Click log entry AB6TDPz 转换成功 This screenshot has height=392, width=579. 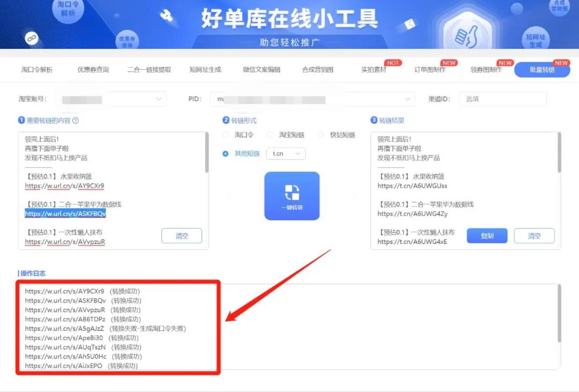pos(83,319)
